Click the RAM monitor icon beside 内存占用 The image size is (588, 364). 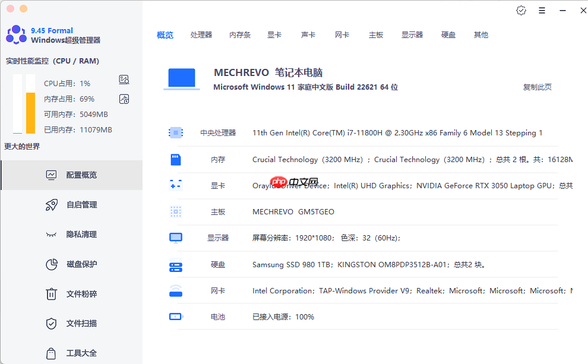(124, 99)
